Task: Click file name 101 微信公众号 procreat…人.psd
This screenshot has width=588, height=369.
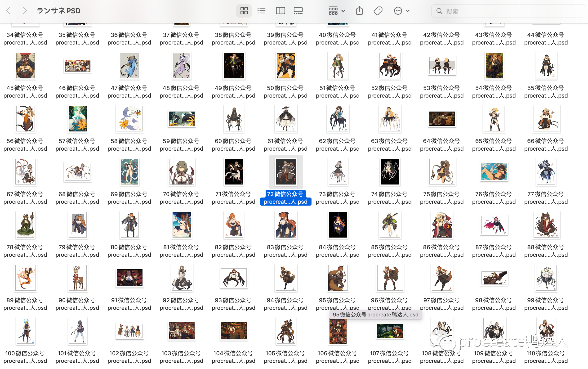Action: (x=78, y=357)
